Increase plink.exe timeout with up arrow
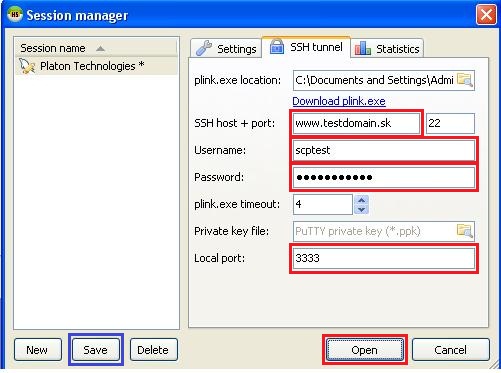Screen dimensions: 501x373 click(361, 200)
